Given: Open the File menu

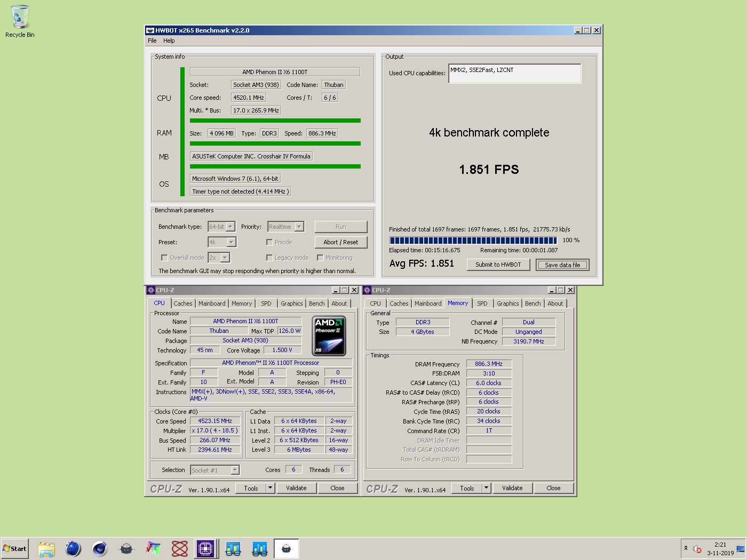Looking at the screenshot, I should pyautogui.click(x=152, y=41).
